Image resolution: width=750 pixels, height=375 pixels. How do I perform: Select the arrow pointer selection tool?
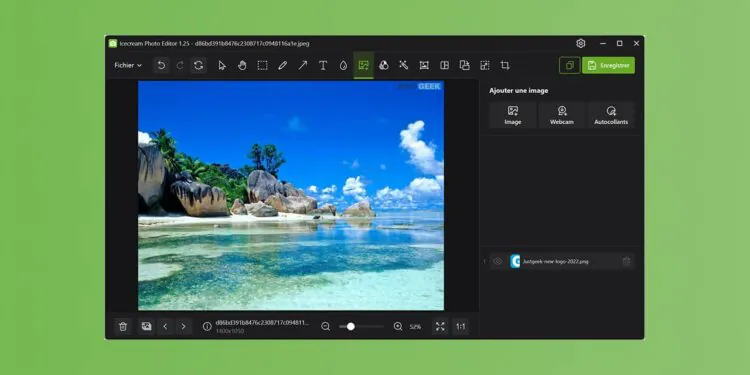222,66
